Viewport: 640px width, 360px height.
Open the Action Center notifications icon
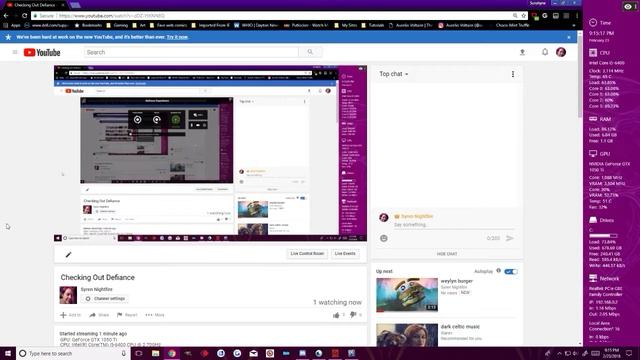[x=629, y=353]
